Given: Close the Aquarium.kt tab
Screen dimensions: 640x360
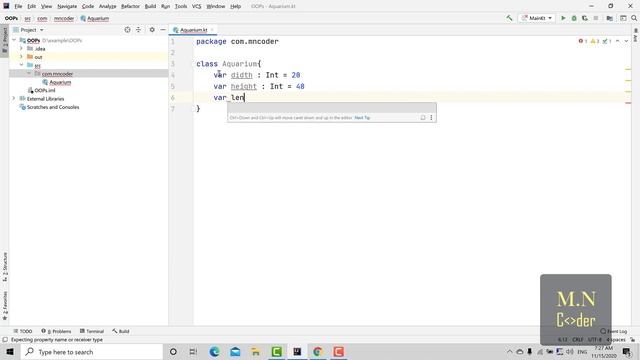Looking at the screenshot, I should click(212, 30).
